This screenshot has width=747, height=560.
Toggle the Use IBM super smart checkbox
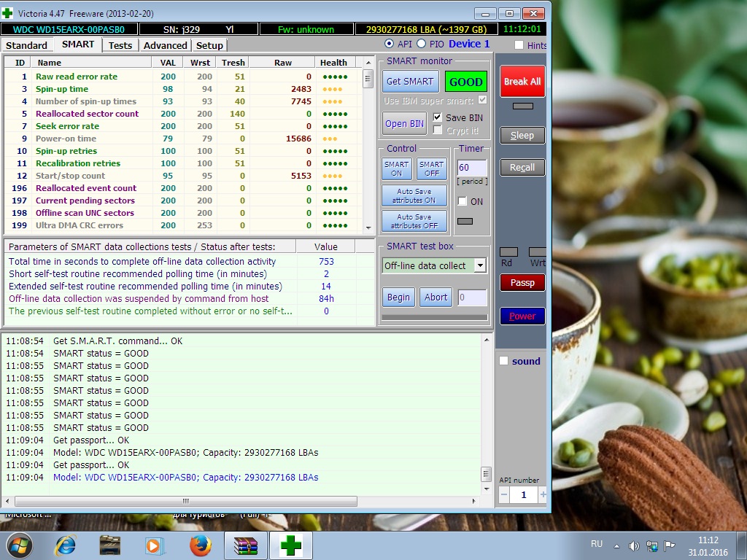pyautogui.click(x=483, y=100)
